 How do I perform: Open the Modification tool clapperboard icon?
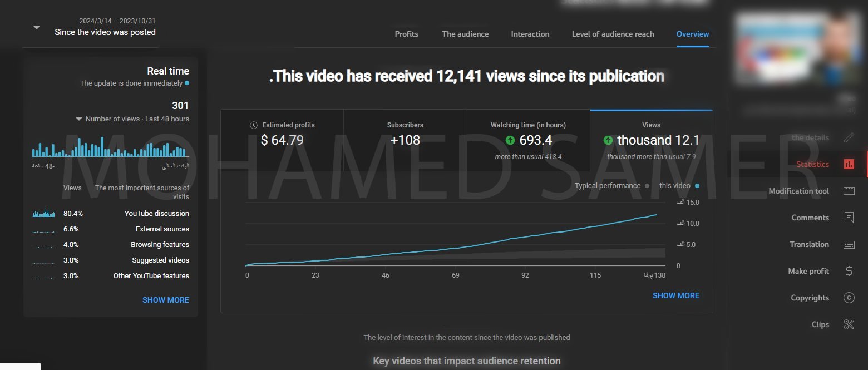pyautogui.click(x=849, y=191)
